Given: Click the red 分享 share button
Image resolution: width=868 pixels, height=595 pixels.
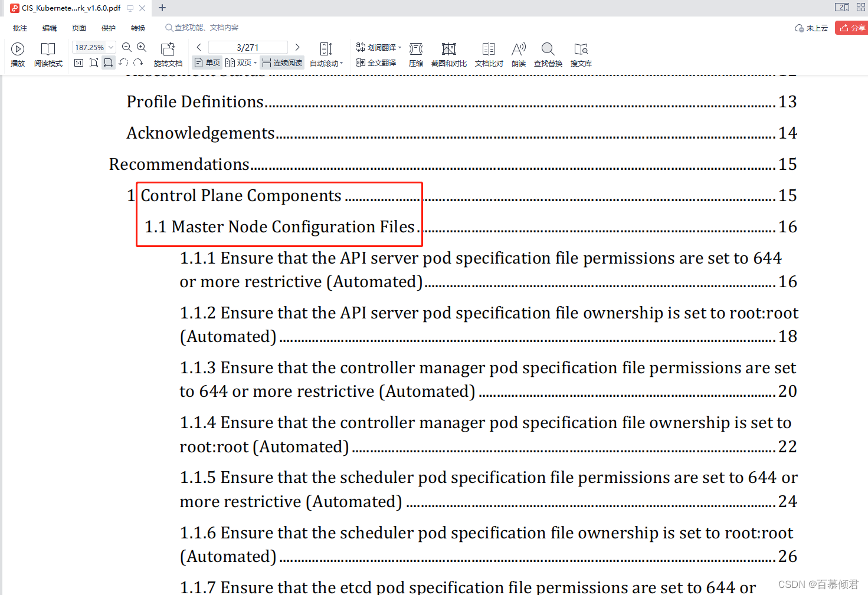Looking at the screenshot, I should click(x=851, y=28).
